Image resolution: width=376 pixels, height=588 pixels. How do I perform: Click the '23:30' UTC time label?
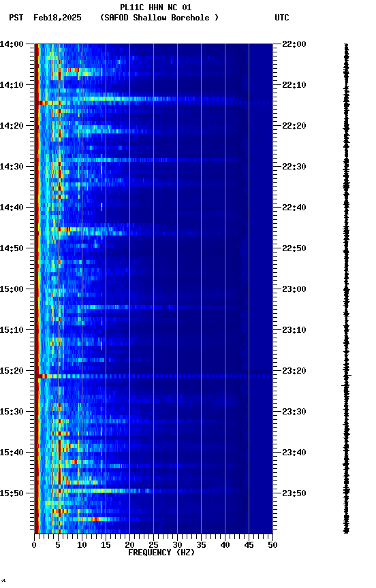pos(294,412)
